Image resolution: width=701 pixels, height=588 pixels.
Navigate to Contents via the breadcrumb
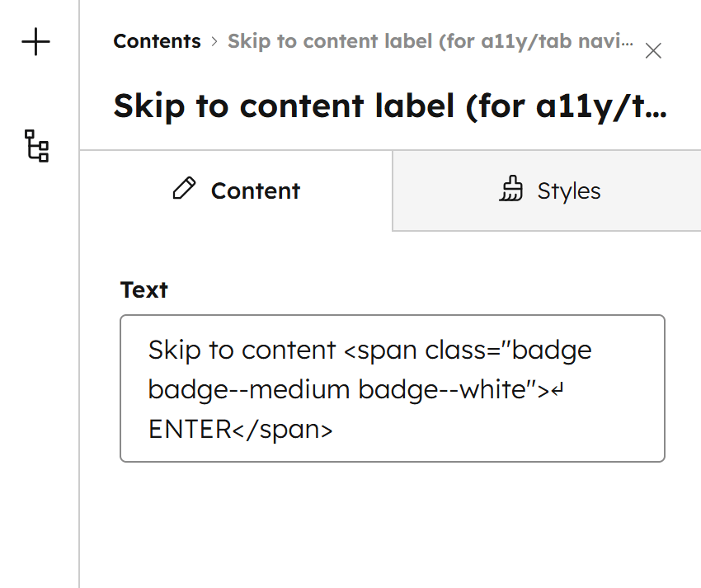pyautogui.click(x=157, y=40)
